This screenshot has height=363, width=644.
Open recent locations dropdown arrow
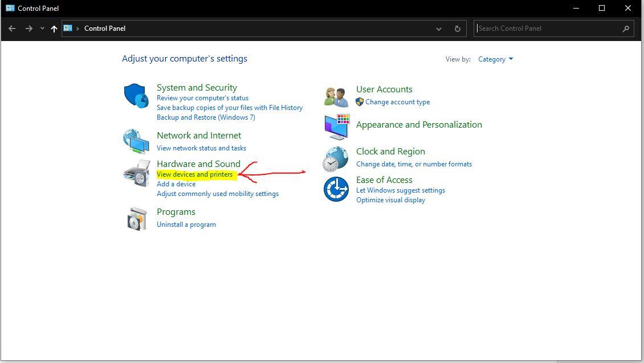tap(42, 28)
